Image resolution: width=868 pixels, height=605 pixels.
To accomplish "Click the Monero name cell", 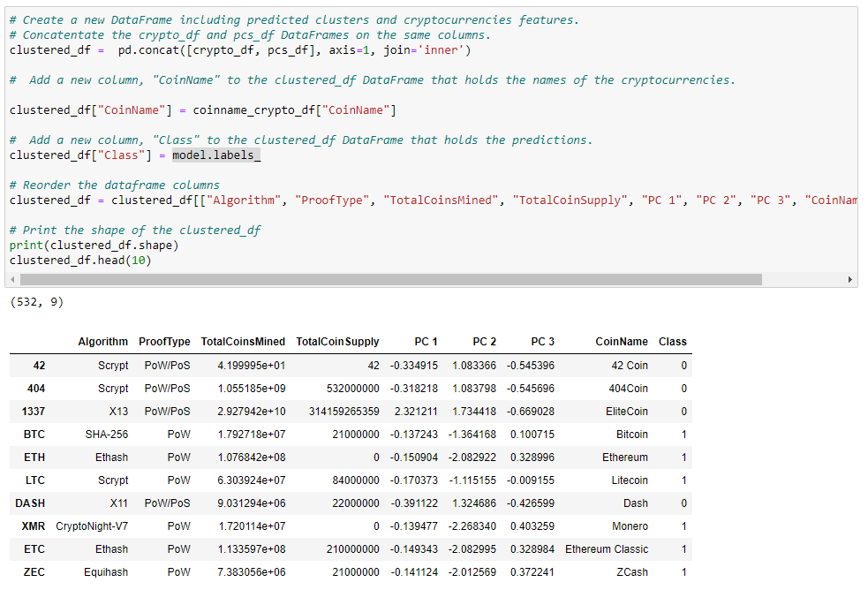I will point(630,526).
